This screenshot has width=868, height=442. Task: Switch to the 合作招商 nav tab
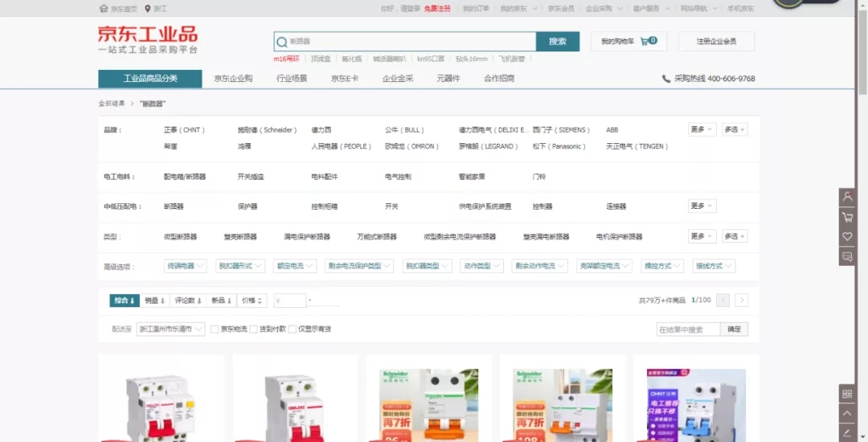coord(499,79)
